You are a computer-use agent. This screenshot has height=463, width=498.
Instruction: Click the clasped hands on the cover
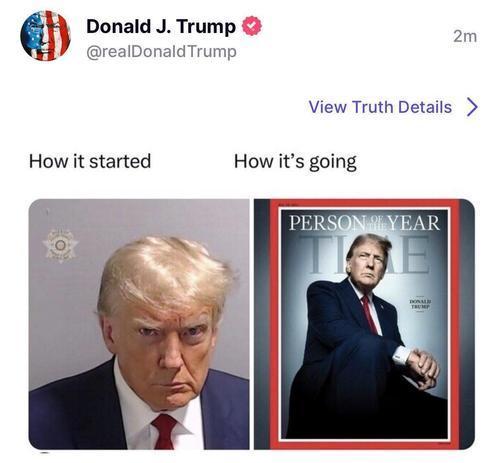(423, 368)
